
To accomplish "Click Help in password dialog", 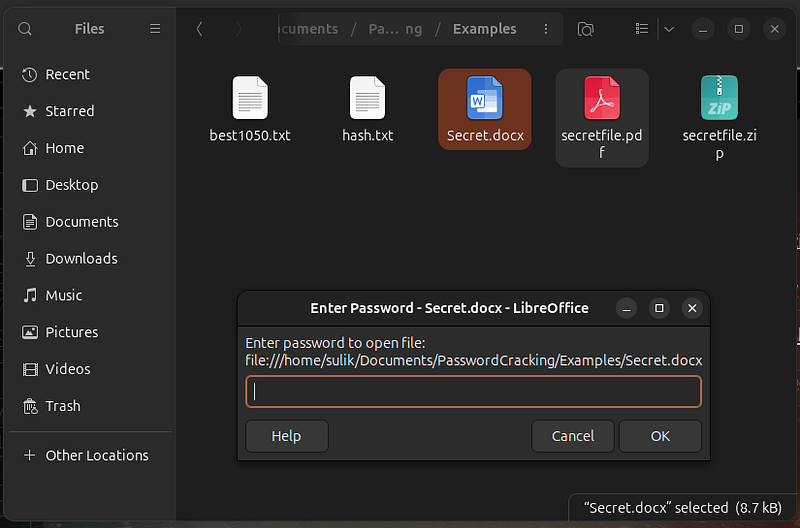I will 287,436.
